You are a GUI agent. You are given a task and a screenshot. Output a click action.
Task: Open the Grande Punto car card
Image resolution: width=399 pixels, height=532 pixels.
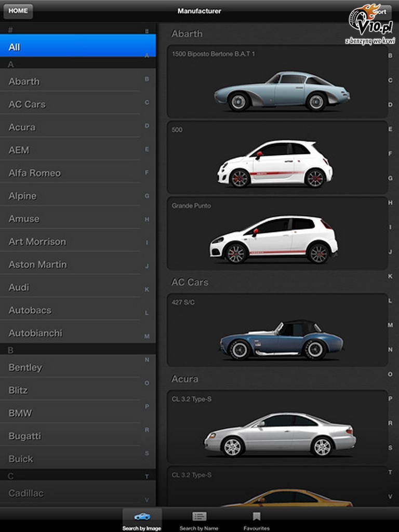pyautogui.click(x=277, y=233)
